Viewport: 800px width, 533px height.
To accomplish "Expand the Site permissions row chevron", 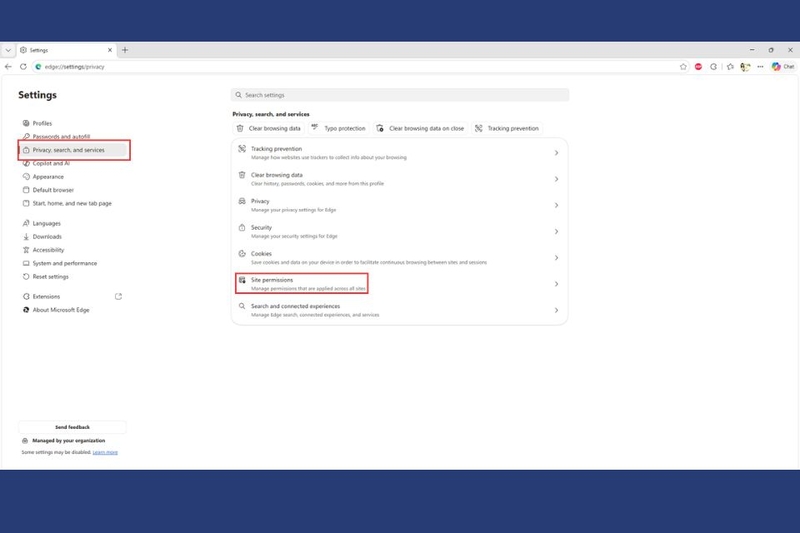I will (556, 284).
